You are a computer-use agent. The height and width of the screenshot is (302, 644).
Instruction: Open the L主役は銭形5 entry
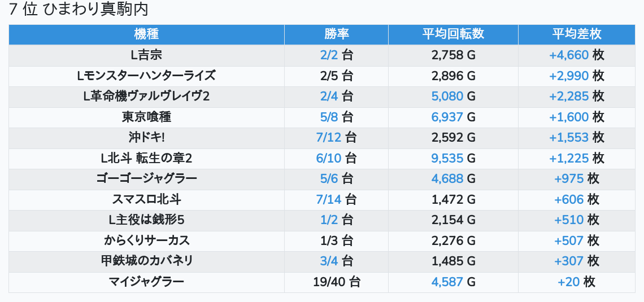pyautogui.click(x=146, y=220)
